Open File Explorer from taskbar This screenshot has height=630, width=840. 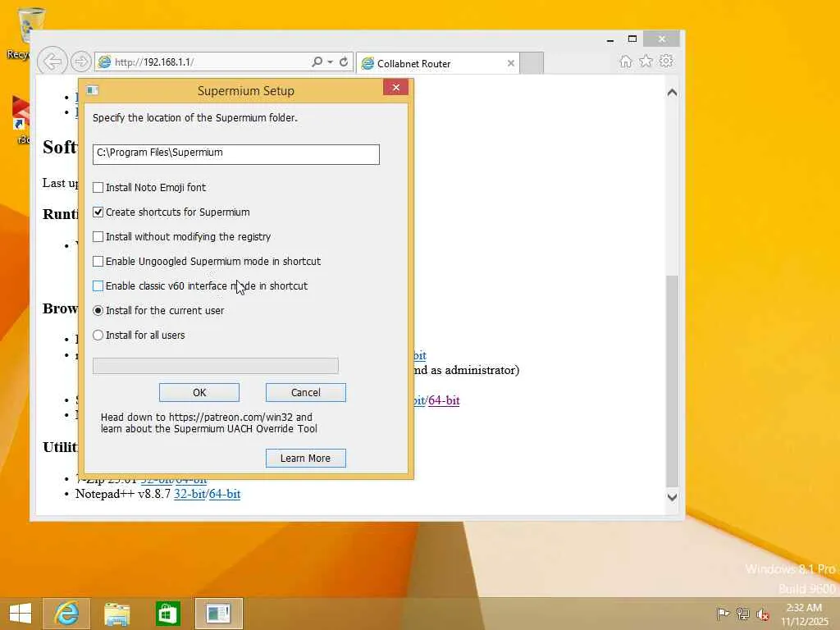point(116,614)
